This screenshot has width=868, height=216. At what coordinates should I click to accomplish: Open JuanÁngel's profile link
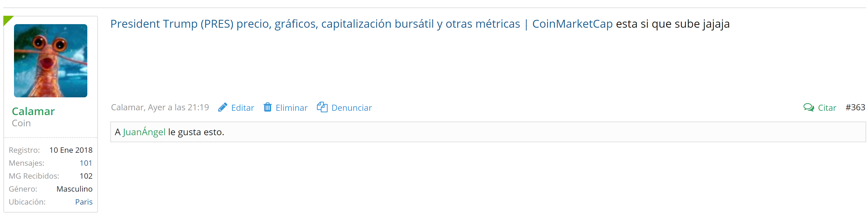[144, 132]
